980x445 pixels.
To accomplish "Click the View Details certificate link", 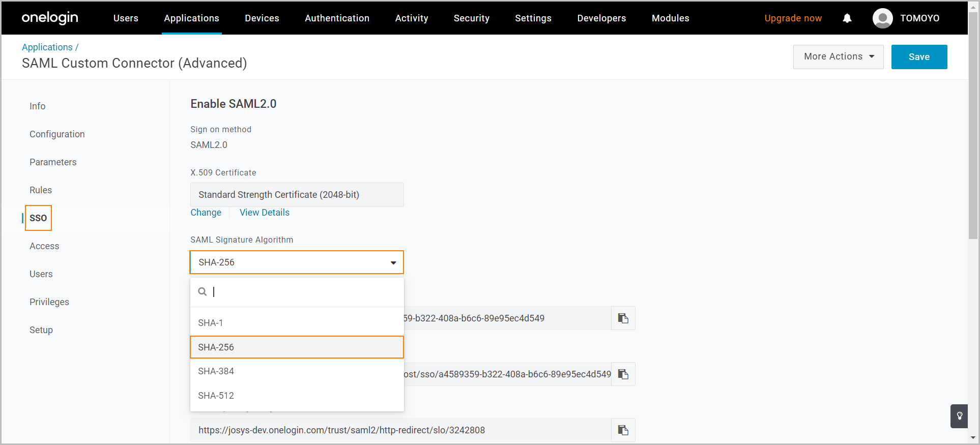I will 265,213.
